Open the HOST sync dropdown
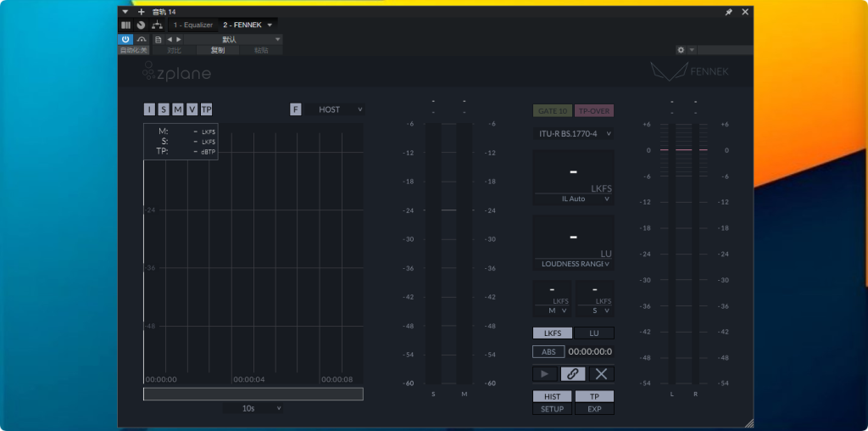This screenshot has height=431, width=868. pyautogui.click(x=335, y=109)
